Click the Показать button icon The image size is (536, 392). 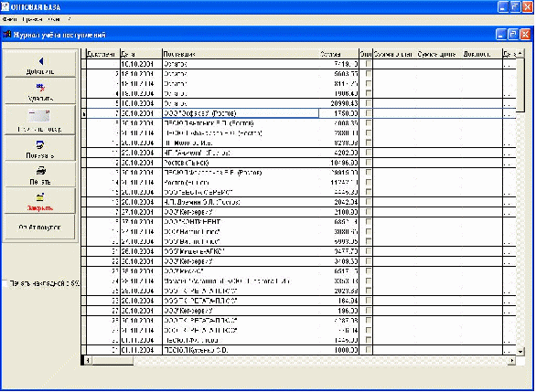[40, 144]
